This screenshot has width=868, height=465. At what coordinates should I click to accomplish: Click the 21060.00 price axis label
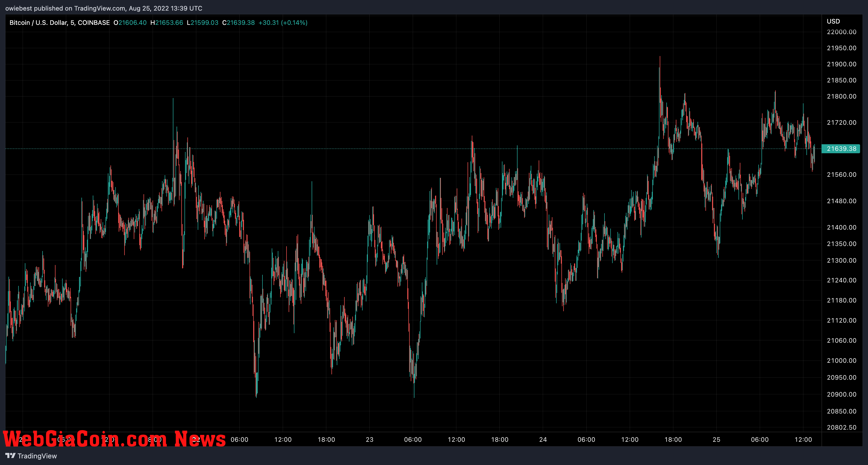[x=841, y=340]
